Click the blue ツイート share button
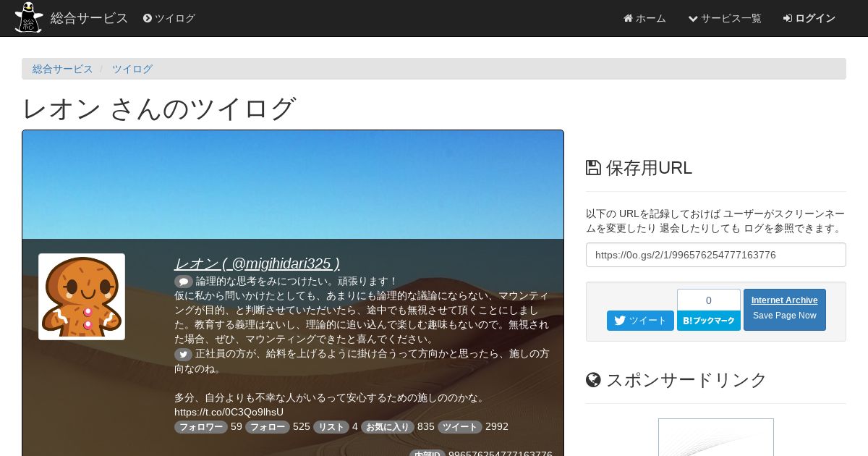The width and height of the screenshot is (868, 456). tap(640, 321)
